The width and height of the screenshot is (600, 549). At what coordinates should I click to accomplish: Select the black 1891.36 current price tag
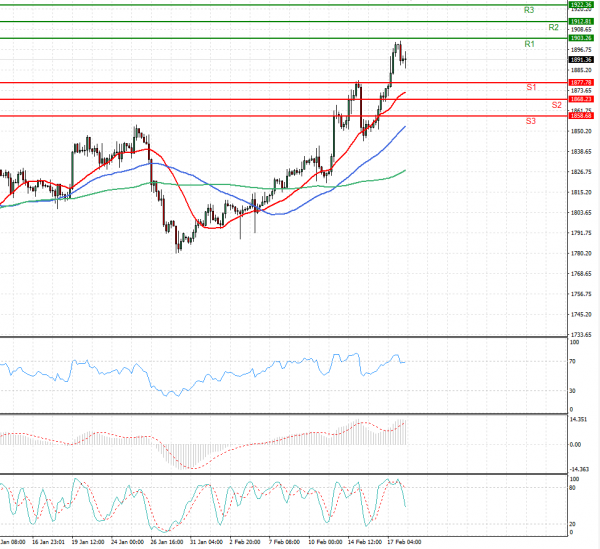[581, 60]
